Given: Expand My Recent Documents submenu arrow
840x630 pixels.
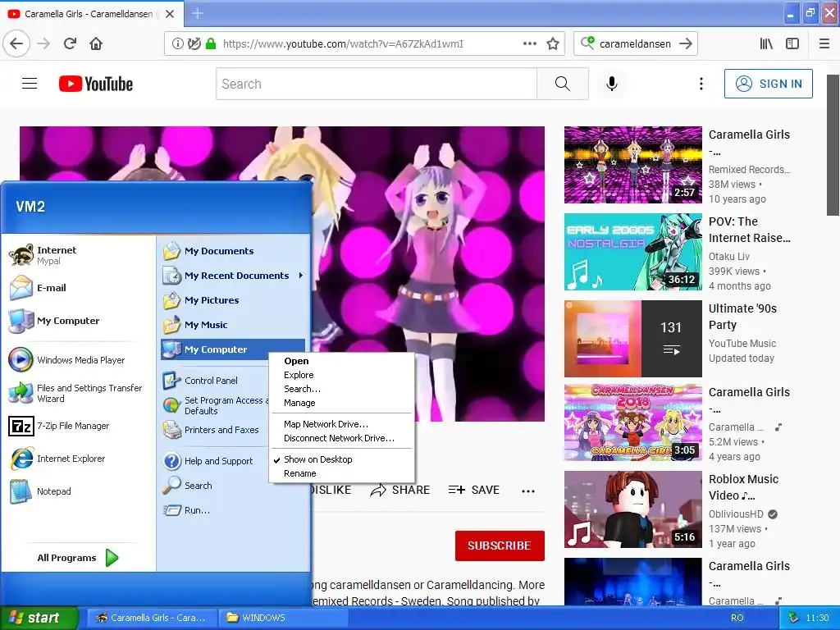Looking at the screenshot, I should (301, 276).
